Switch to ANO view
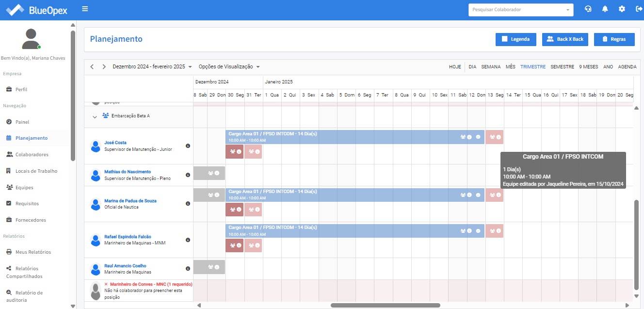Viewport: 644px width, 309px height. [608, 67]
